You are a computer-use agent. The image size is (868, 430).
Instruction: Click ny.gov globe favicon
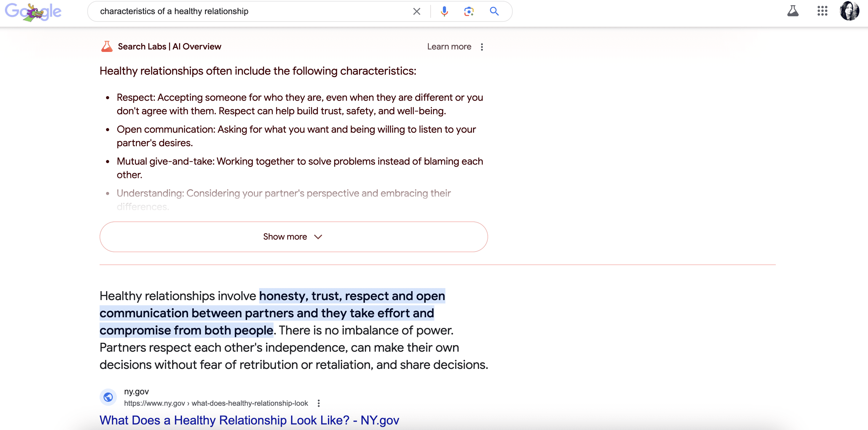click(x=108, y=397)
